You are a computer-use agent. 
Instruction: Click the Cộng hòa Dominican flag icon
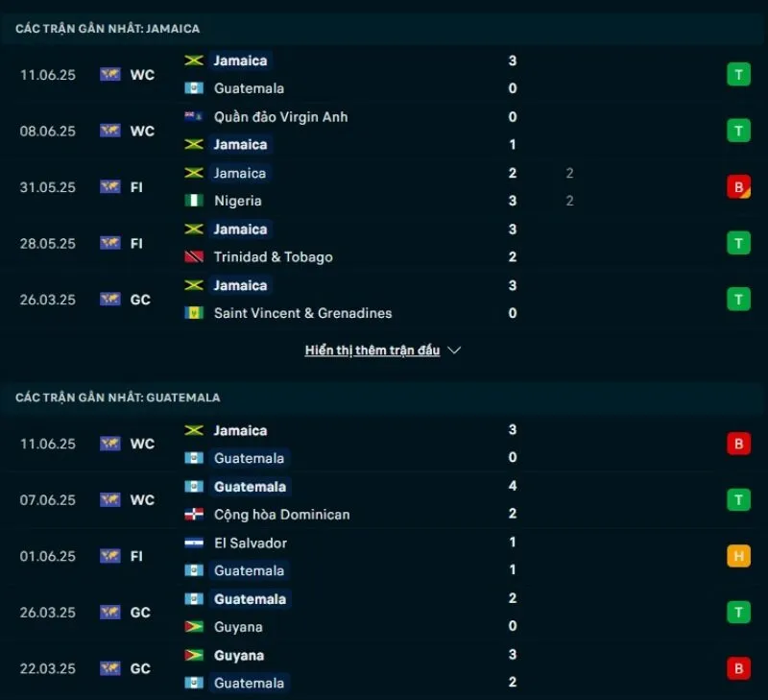[194, 515]
